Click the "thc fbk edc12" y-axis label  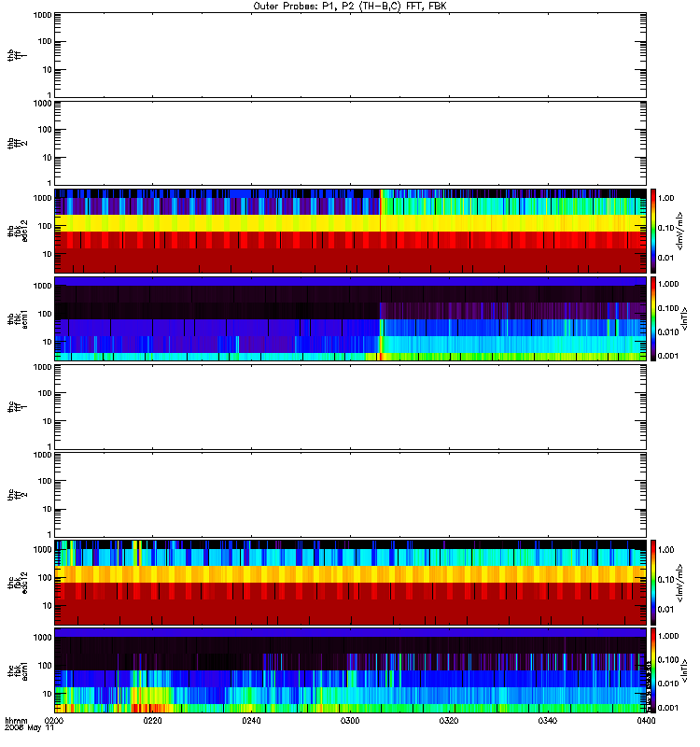[x=18, y=583]
